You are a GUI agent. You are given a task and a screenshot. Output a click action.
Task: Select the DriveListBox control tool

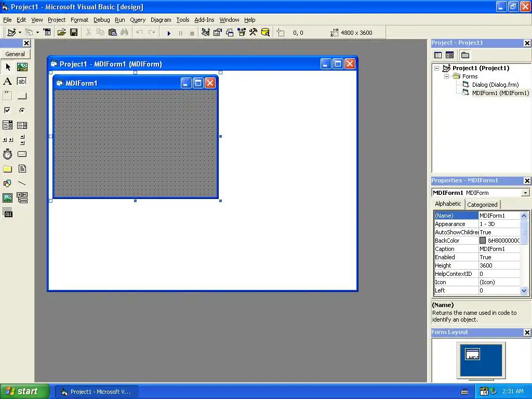coord(22,154)
